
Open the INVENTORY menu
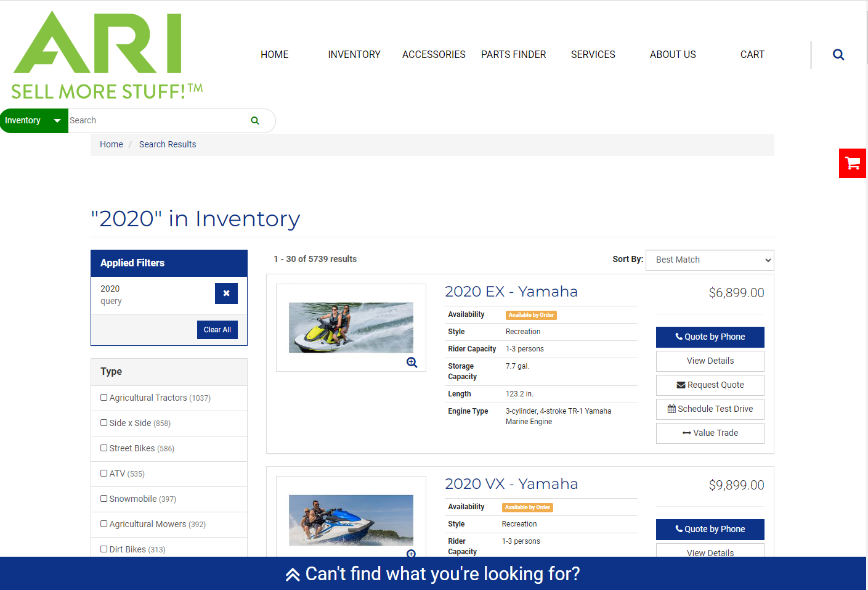(354, 55)
